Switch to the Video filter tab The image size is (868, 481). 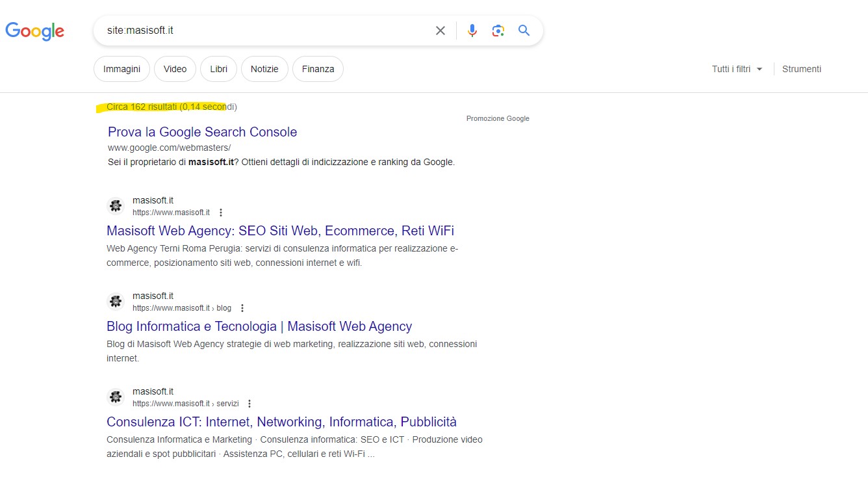coord(175,69)
